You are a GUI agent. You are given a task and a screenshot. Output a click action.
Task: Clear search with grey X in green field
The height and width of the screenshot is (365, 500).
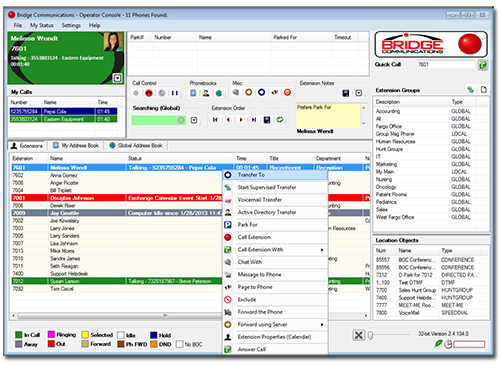181,120
